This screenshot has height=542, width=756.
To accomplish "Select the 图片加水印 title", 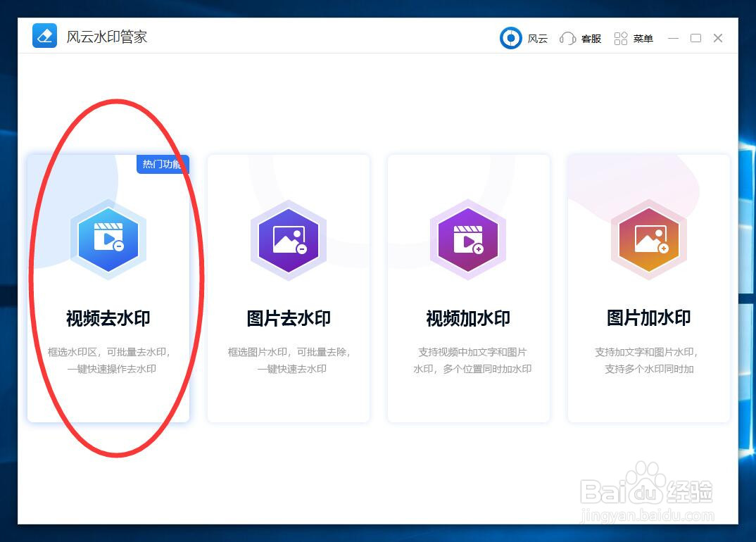I will click(x=648, y=317).
